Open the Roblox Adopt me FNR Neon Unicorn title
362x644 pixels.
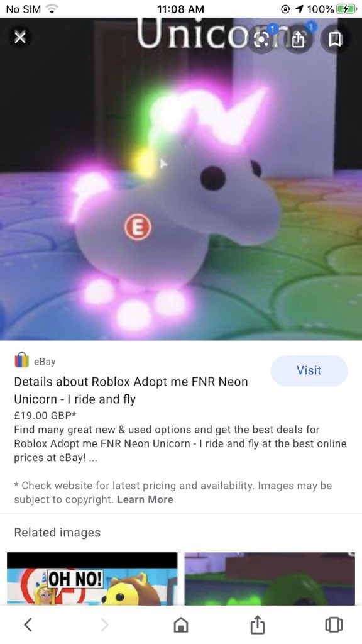tap(131, 390)
